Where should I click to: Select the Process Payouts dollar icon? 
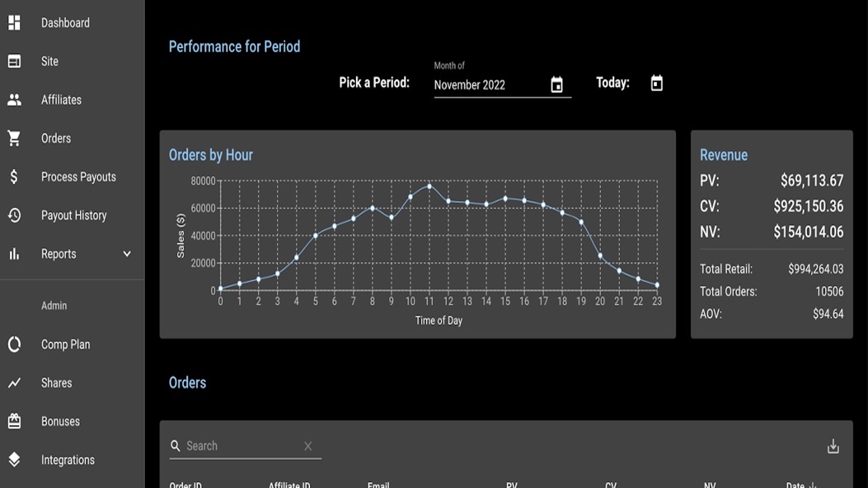tap(14, 176)
